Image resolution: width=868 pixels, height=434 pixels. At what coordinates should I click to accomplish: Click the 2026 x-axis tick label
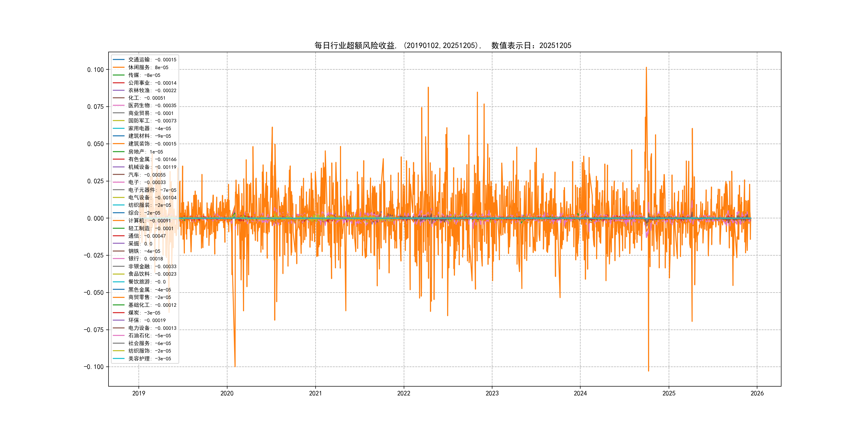point(757,393)
